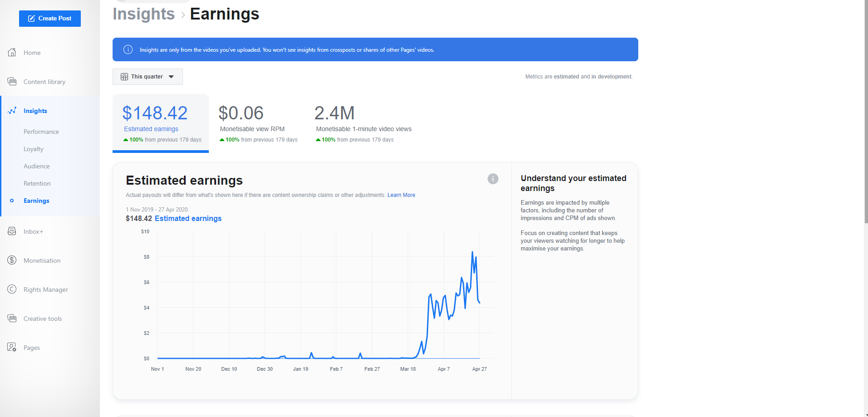The image size is (868, 417).
Task: Click the Mar 18 label on chart axis
Action: point(408,369)
